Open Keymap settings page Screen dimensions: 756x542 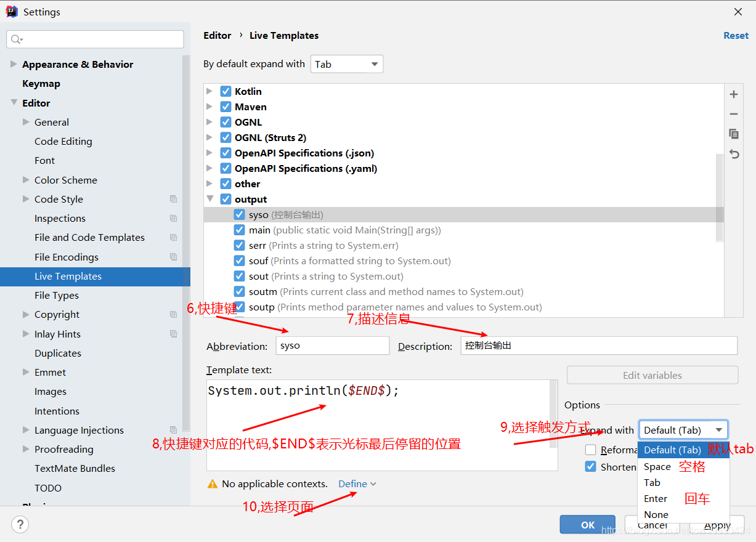pyautogui.click(x=41, y=84)
